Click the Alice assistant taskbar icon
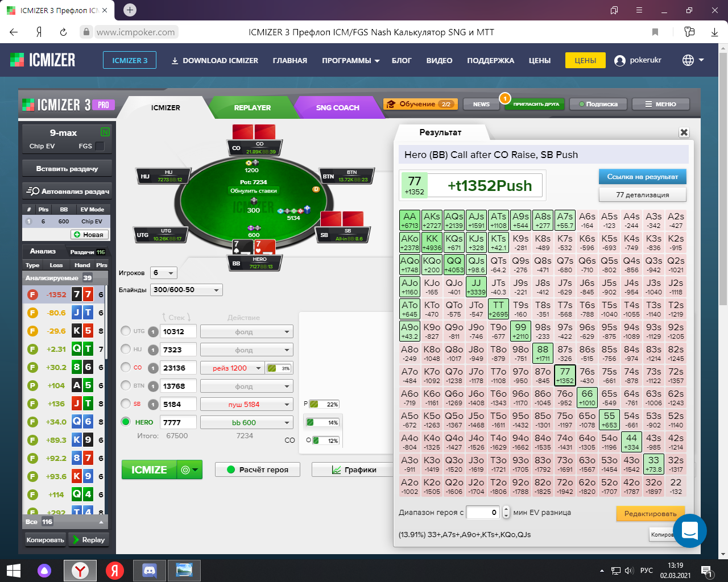Image resolution: width=728 pixels, height=582 pixels. (x=44, y=570)
